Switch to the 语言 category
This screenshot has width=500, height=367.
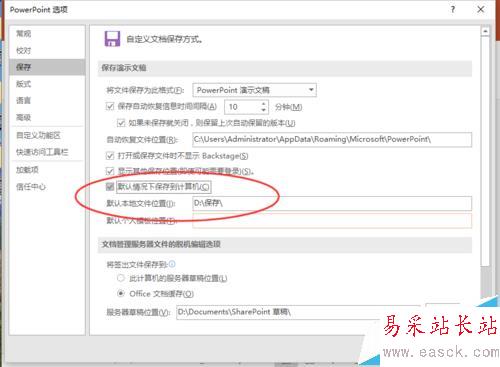tap(47, 100)
